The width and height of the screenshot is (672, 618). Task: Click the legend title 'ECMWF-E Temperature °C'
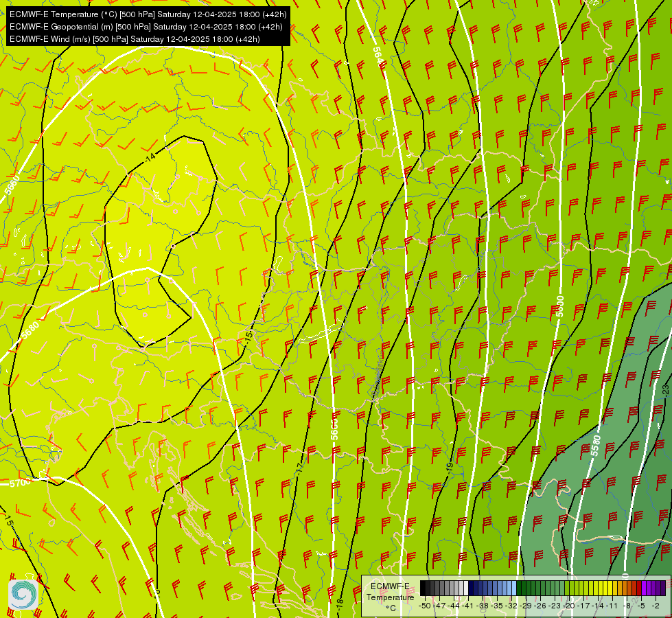click(391, 597)
